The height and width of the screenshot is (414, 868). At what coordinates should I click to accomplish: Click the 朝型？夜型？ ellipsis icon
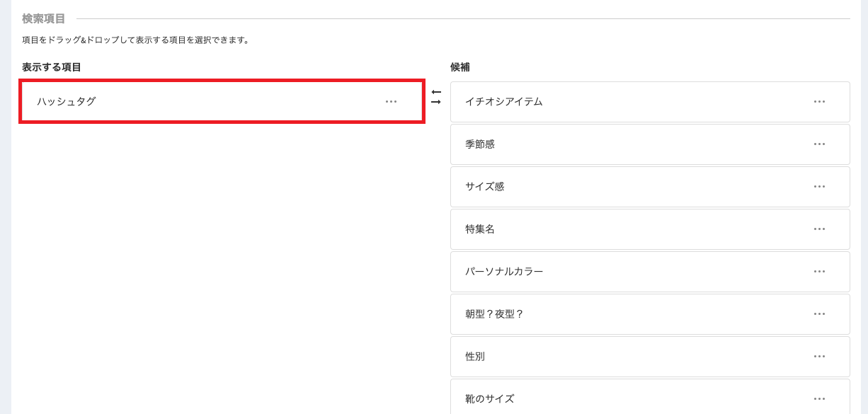click(x=819, y=314)
